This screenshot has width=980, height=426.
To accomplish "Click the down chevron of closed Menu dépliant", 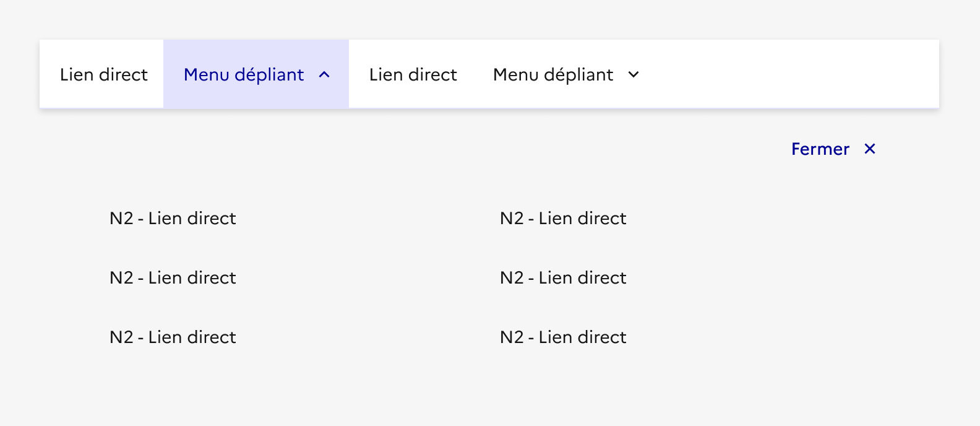I will tap(634, 75).
